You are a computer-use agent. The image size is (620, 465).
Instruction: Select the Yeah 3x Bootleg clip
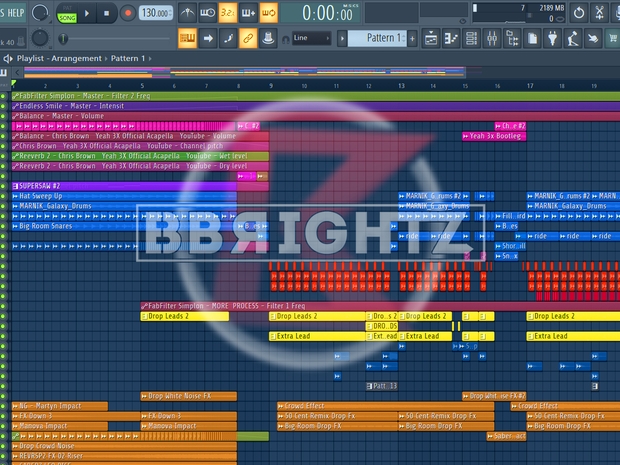[494, 136]
